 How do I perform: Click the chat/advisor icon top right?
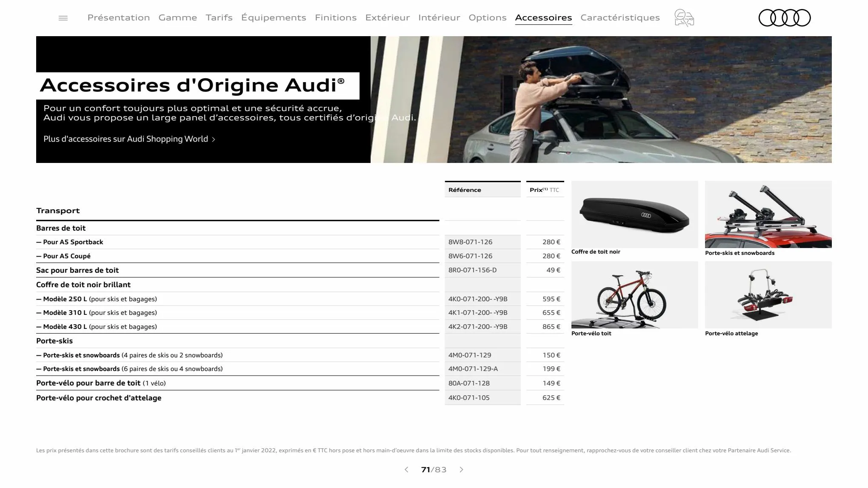tap(684, 17)
